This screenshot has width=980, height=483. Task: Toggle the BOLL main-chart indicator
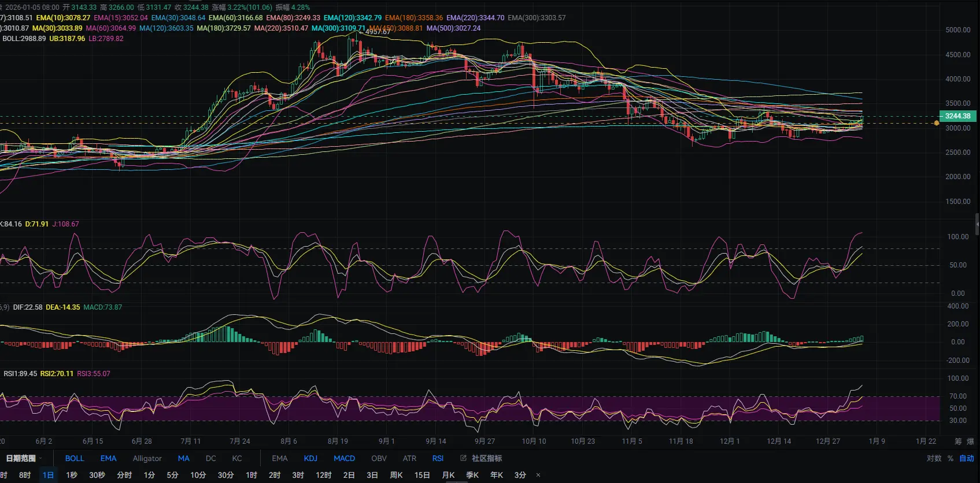click(75, 458)
